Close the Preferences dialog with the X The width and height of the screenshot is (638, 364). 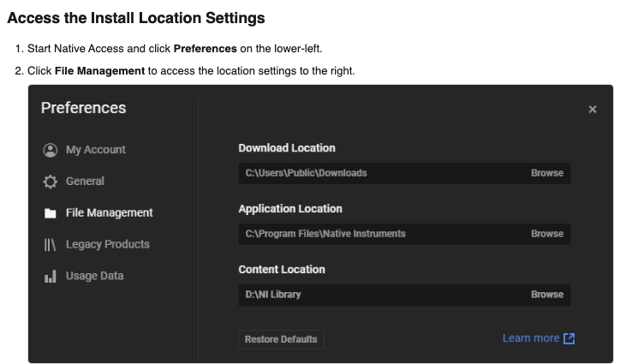(x=593, y=109)
